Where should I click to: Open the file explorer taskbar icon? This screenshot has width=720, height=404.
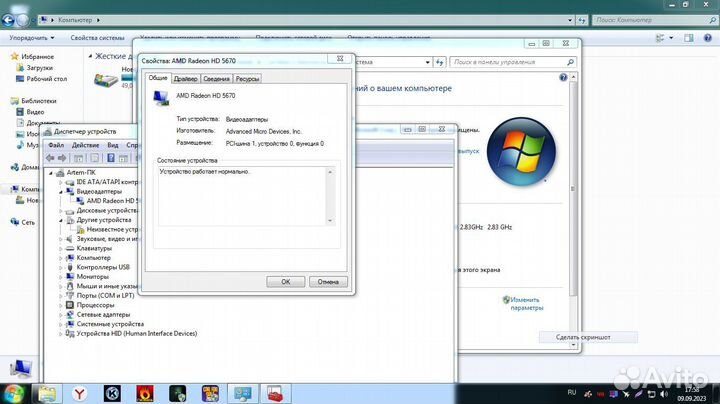click(x=47, y=393)
